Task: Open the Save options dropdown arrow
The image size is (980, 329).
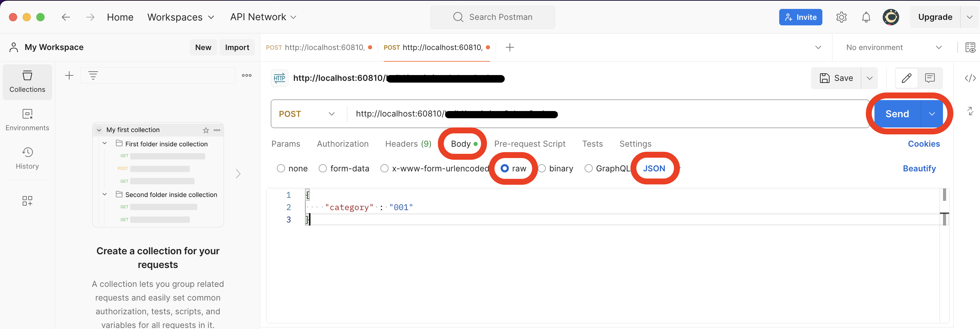Action: (x=869, y=78)
